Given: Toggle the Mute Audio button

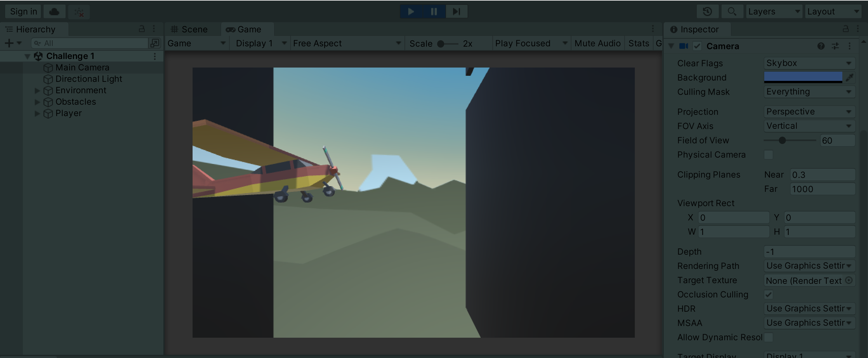Looking at the screenshot, I should click(597, 43).
